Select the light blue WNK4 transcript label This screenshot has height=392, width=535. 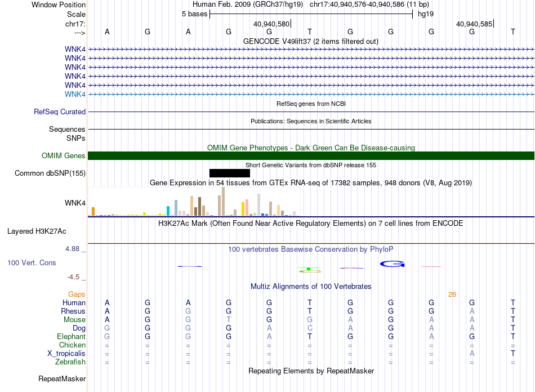point(75,94)
